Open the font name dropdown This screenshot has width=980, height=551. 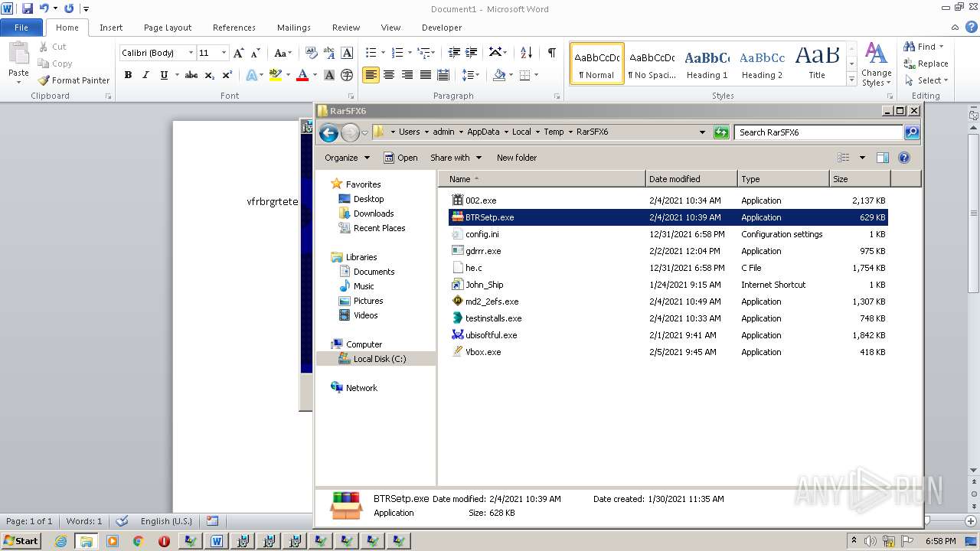[191, 53]
